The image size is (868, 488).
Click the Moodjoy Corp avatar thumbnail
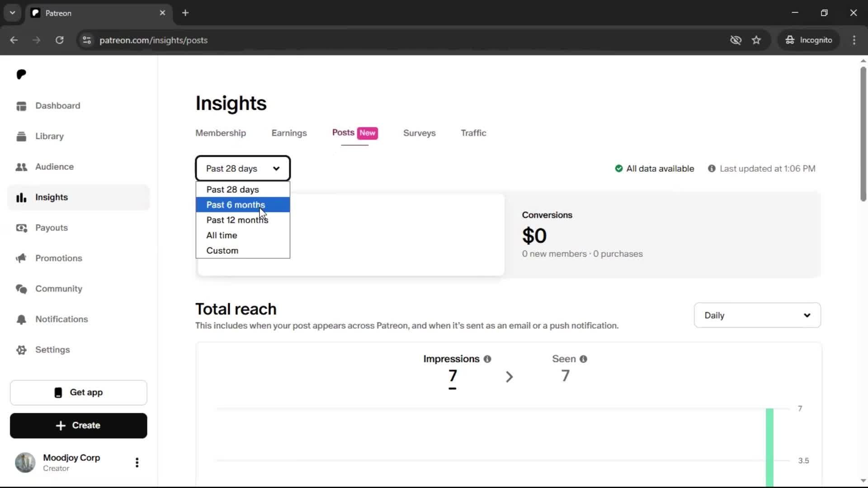click(x=25, y=462)
